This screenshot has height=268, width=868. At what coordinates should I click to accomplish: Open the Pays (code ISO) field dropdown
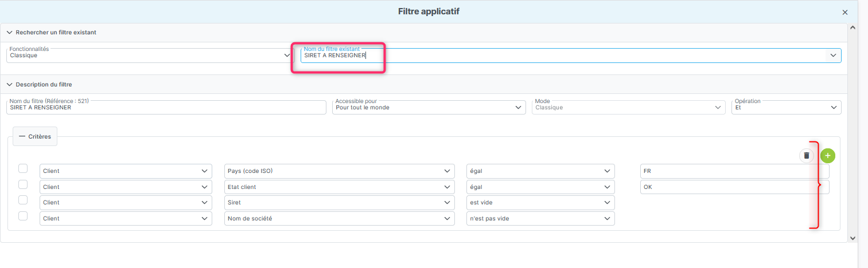coord(339,171)
